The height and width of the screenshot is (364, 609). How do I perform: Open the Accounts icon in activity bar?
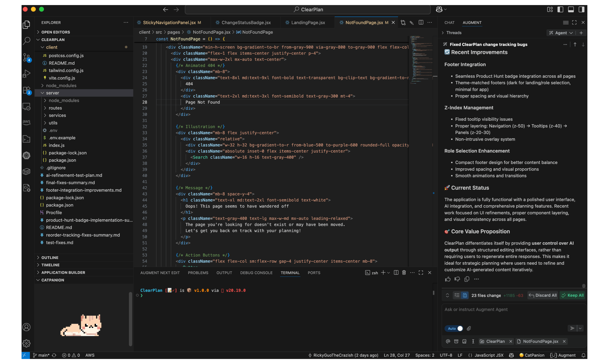[x=27, y=327]
